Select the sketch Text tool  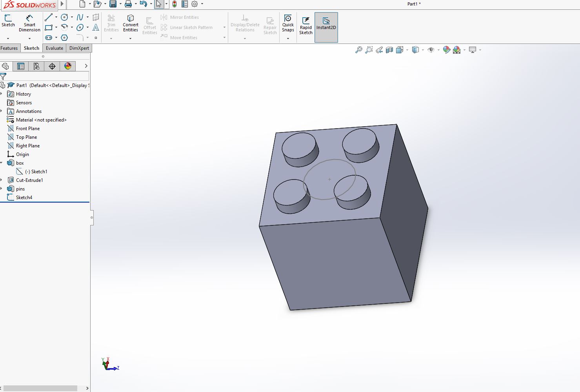point(96,27)
